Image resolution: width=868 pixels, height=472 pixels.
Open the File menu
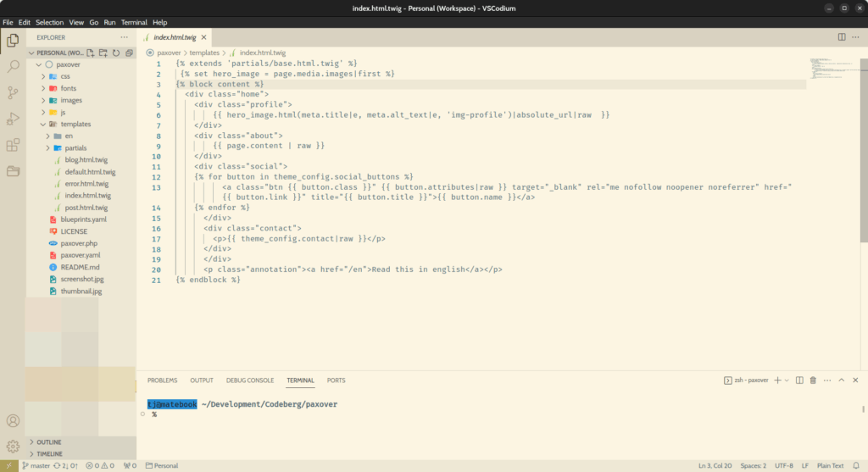point(8,22)
